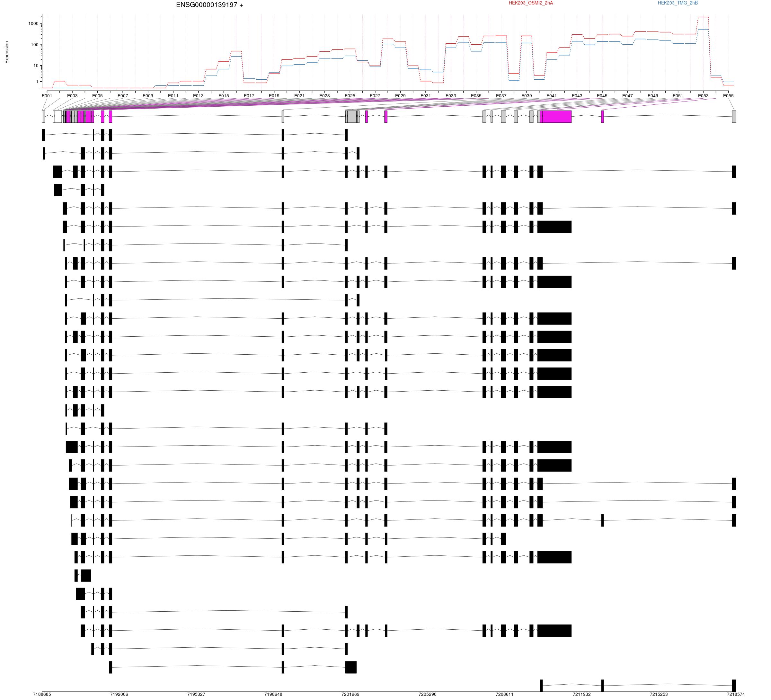This screenshot has width=771, height=700.
Task: Click genomic coordinate 7201969
Action: pos(351,694)
